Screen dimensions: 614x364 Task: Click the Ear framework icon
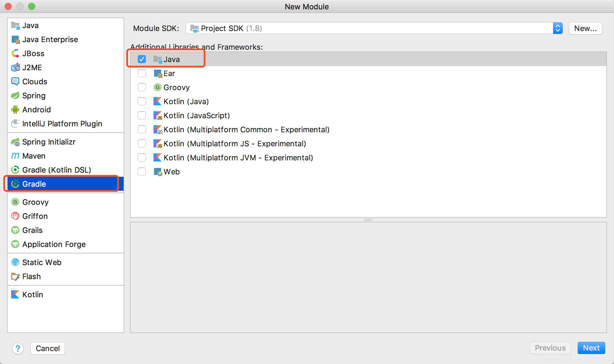(158, 73)
